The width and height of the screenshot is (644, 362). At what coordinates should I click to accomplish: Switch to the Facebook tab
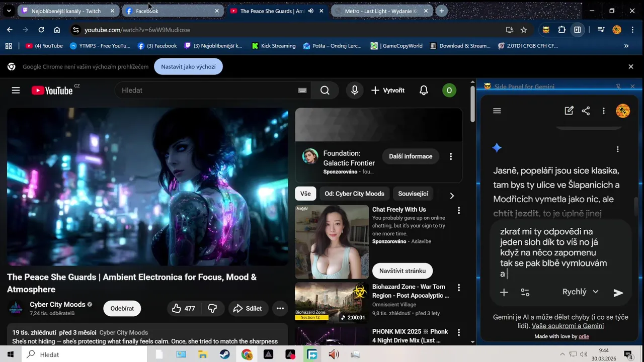pos(173,11)
